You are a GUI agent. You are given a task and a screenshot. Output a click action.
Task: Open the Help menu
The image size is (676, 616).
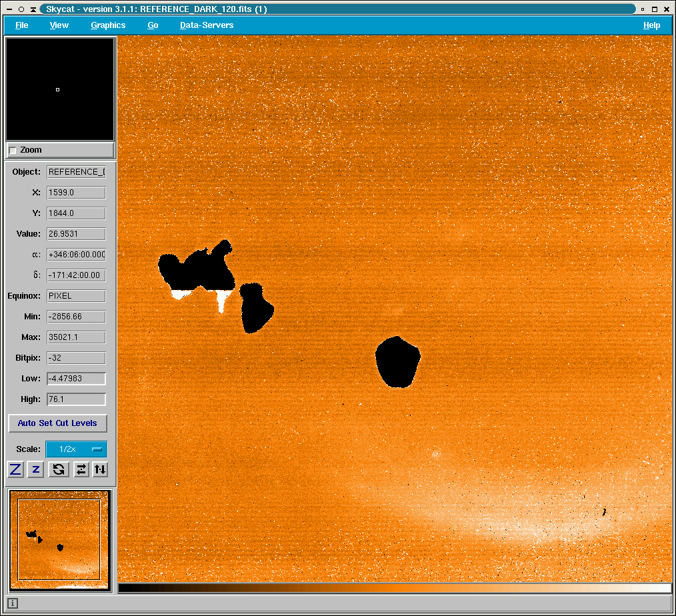(x=651, y=25)
